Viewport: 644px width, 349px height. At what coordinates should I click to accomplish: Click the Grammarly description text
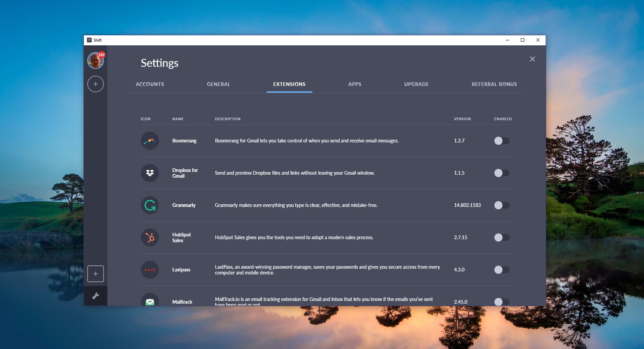pyautogui.click(x=296, y=205)
